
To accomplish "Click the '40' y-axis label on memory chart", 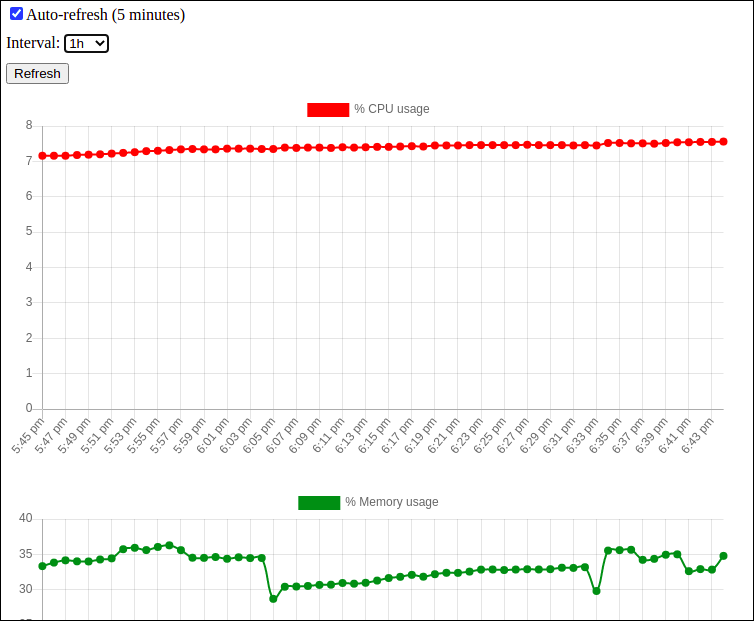I will pyautogui.click(x=26, y=519).
